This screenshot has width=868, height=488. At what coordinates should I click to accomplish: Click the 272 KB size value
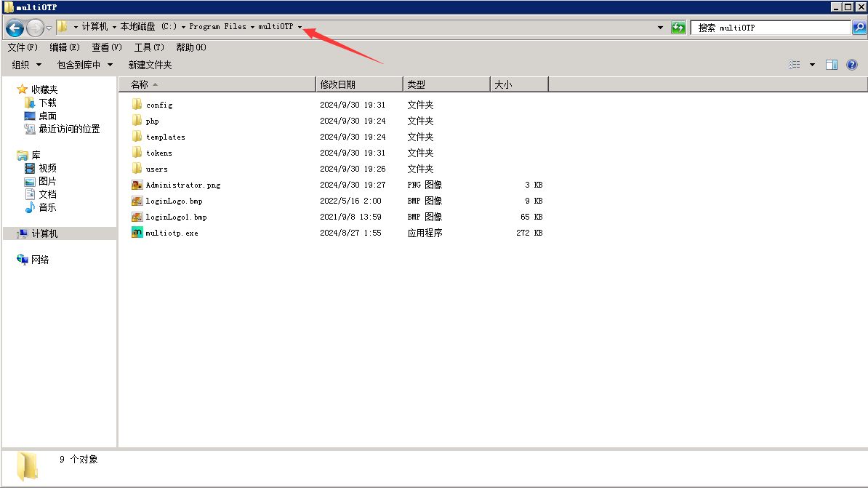point(529,233)
